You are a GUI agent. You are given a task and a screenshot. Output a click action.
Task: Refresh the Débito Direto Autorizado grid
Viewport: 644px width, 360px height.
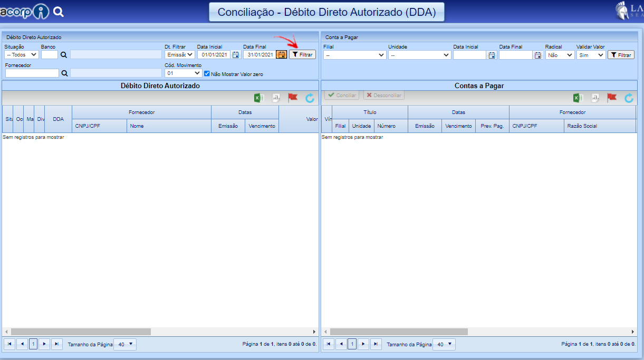tap(310, 98)
